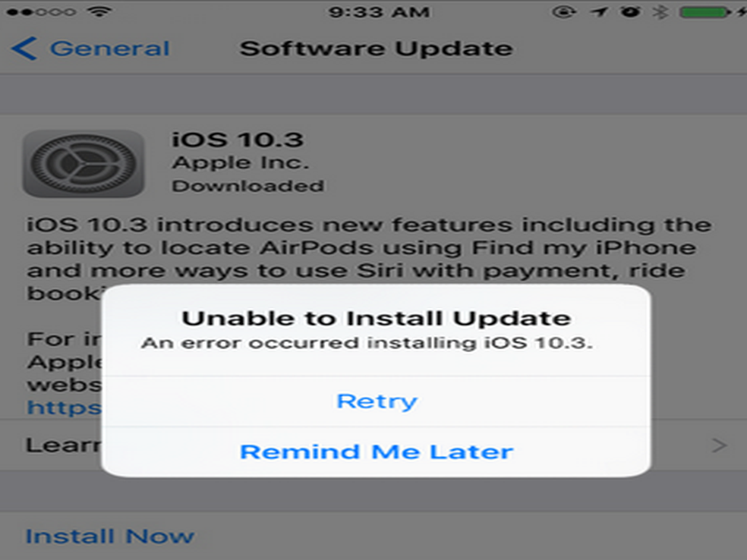The width and height of the screenshot is (747, 560).
Task: Tap the iOS 10.3 update title
Action: point(238,140)
